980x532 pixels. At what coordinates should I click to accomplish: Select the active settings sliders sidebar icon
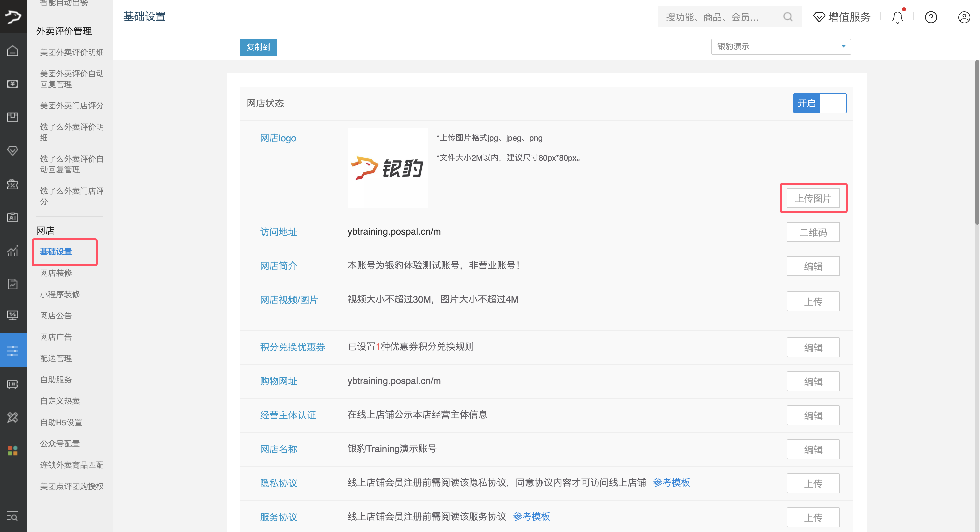coord(13,350)
